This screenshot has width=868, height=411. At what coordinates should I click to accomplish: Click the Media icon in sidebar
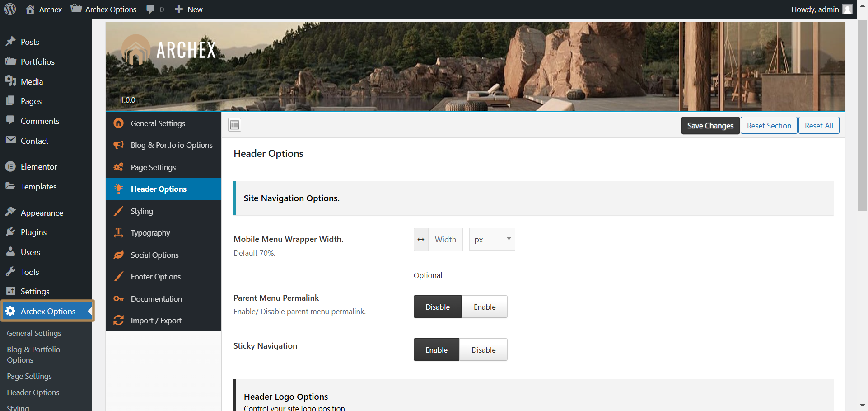click(10, 81)
